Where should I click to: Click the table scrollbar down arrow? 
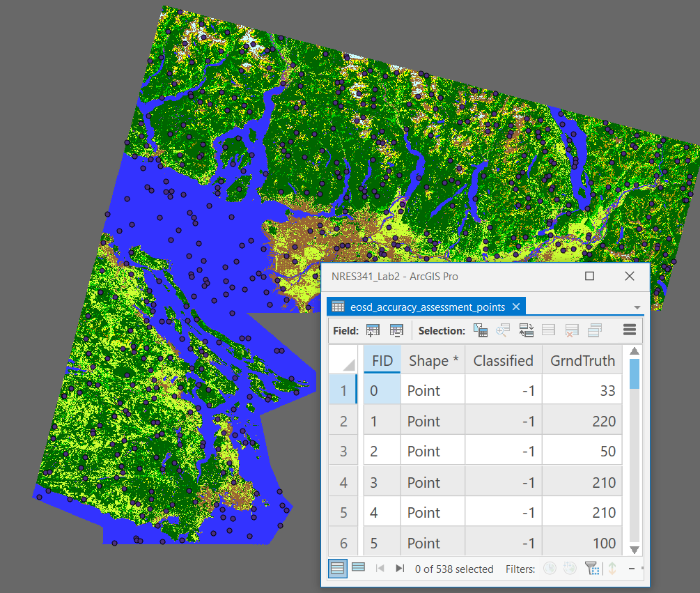point(634,549)
